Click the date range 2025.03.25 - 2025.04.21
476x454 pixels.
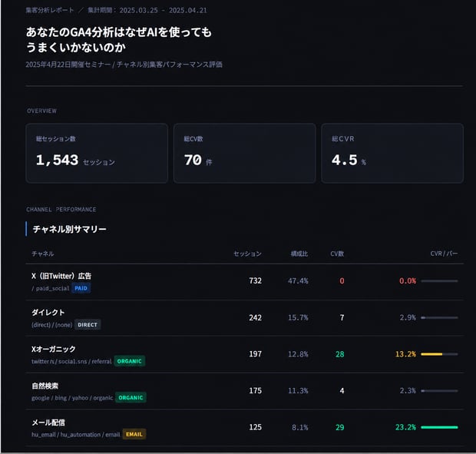point(163,10)
